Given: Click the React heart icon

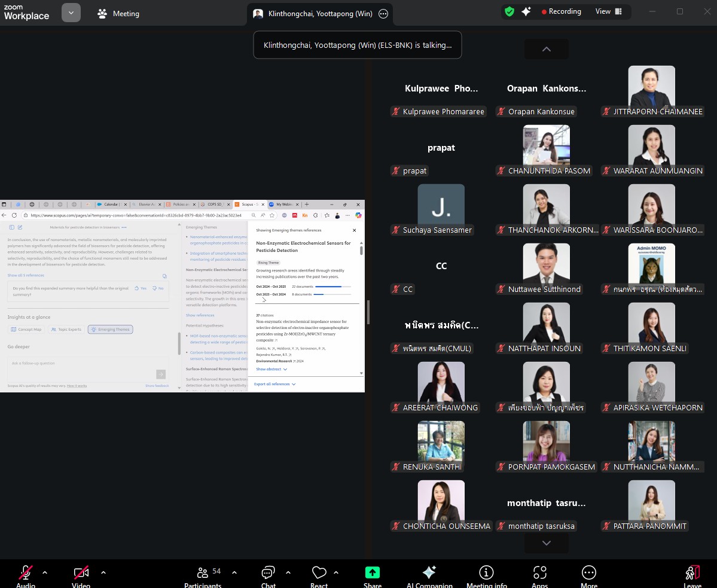Looking at the screenshot, I should [x=319, y=573].
